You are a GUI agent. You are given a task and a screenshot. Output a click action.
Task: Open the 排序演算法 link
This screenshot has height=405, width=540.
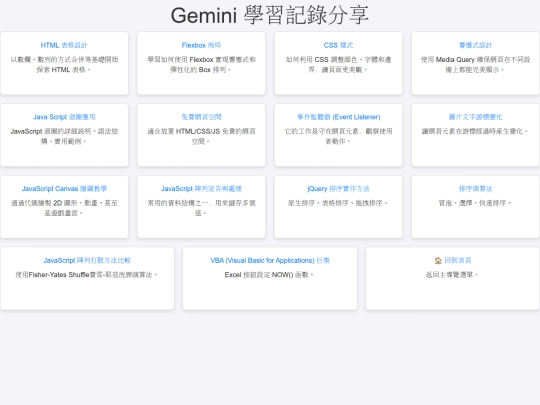pyautogui.click(x=475, y=189)
